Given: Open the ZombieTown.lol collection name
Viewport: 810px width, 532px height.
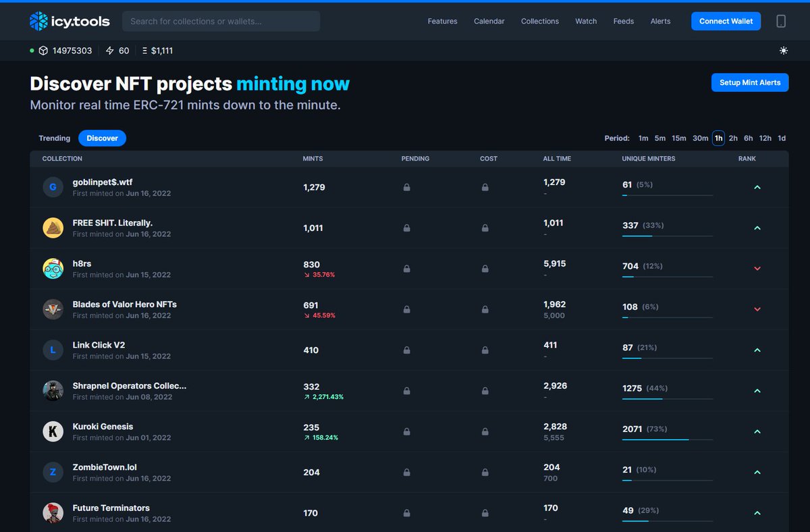Looking at the screenshot, I should 105,467.
